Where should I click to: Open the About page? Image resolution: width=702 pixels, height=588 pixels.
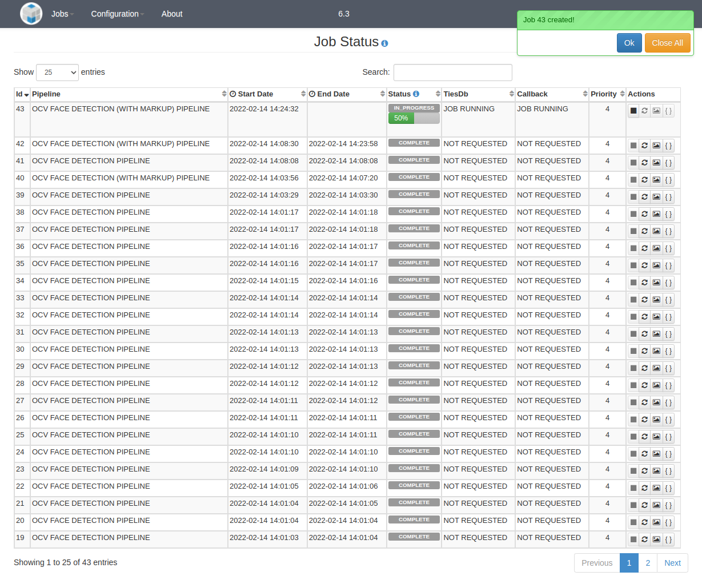pos(172,14)
